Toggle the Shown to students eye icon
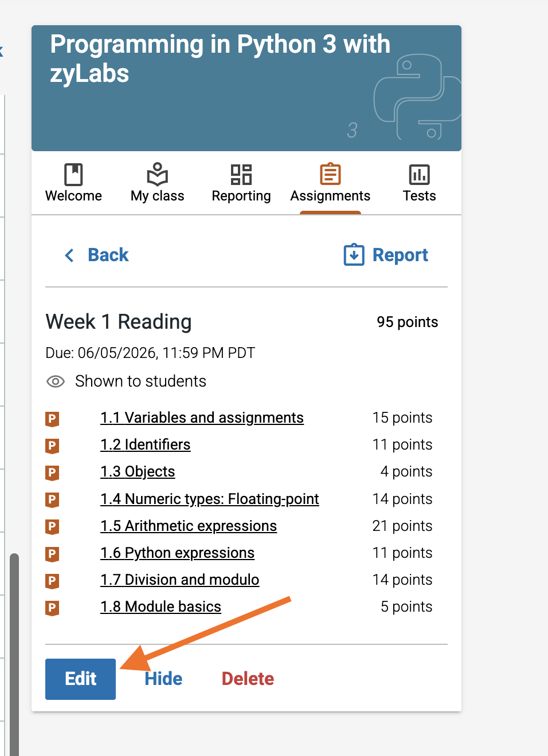This screenshot has height=756, width=548. 56,381
